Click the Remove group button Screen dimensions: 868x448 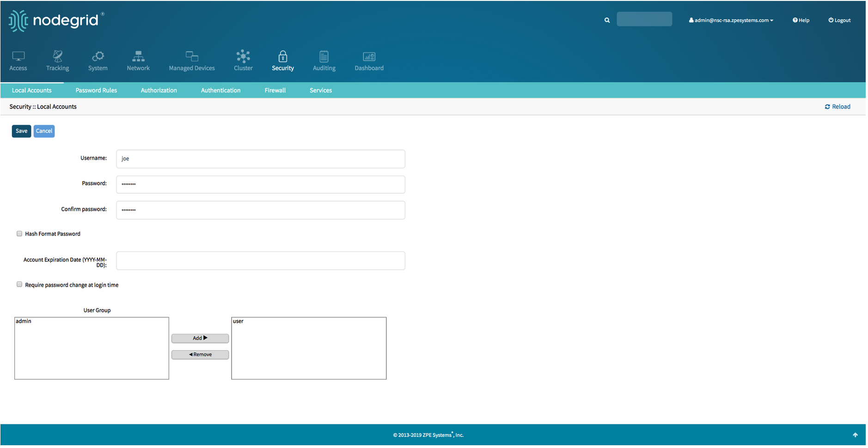pos(200,355)
